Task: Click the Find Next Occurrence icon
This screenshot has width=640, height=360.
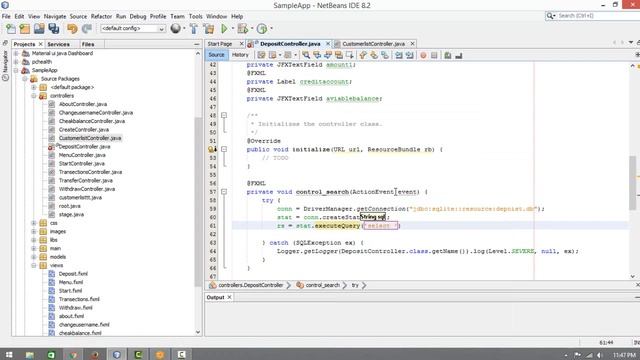Action: pos(328,55)
